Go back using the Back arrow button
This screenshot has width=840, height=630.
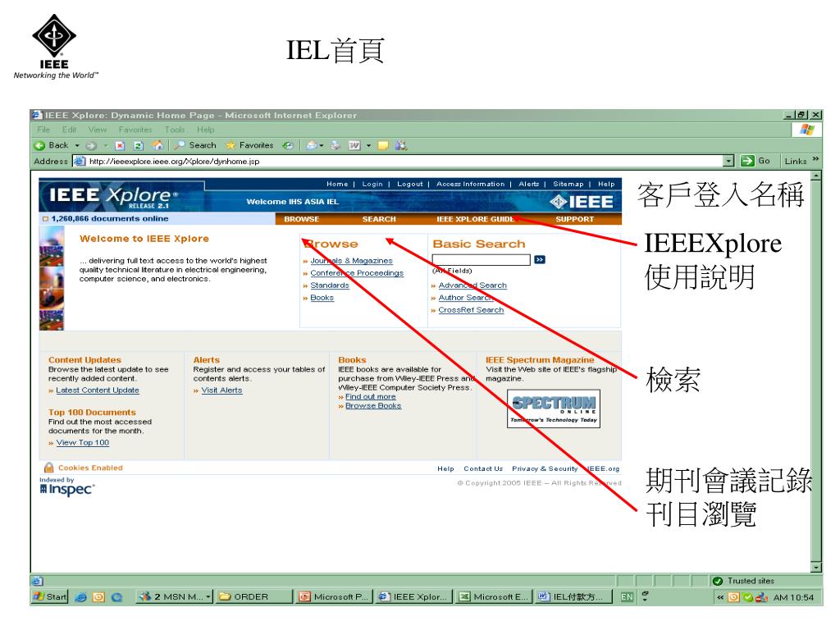click(x=52, y=145)
